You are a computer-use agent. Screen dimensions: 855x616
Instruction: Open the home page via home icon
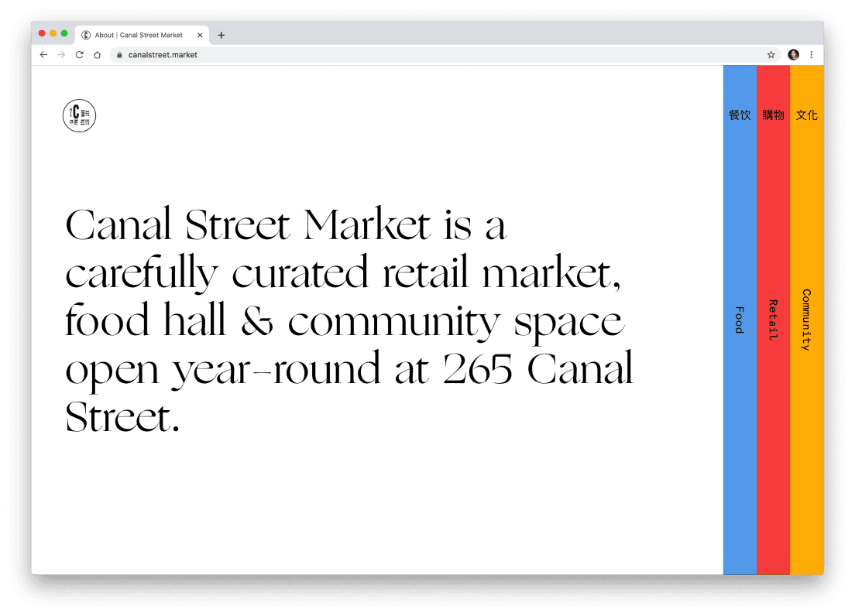[x=98, y=55]
